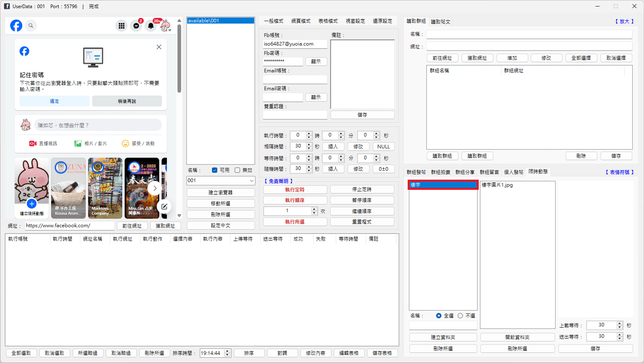Open the notifications bell icon

(151, 26)
